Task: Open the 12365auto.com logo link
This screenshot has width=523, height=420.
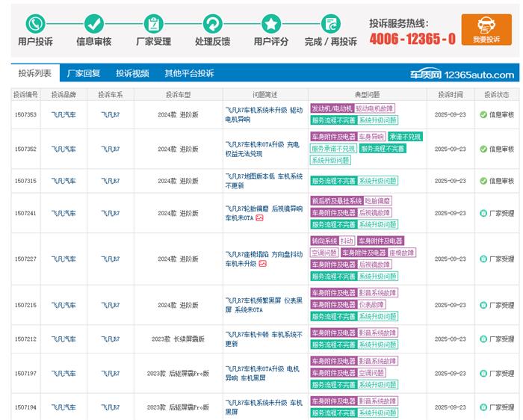Action: (462, 74)
